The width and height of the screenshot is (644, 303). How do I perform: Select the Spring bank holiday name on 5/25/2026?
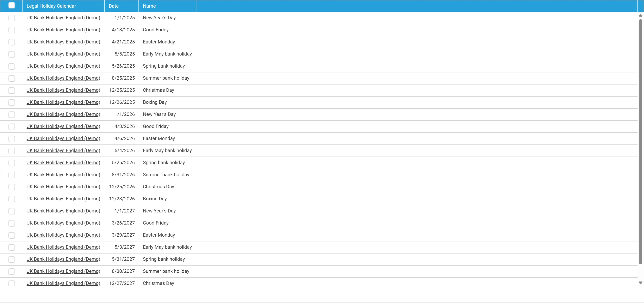(164, 163)
